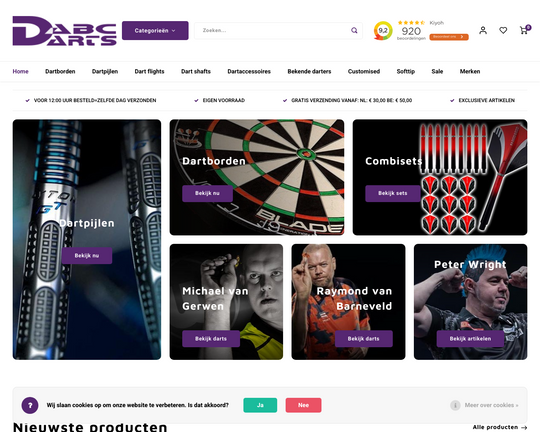The image size is (540, 432).
Task: Click the 920 beoordelingen review count
Action: click(411, 33)
